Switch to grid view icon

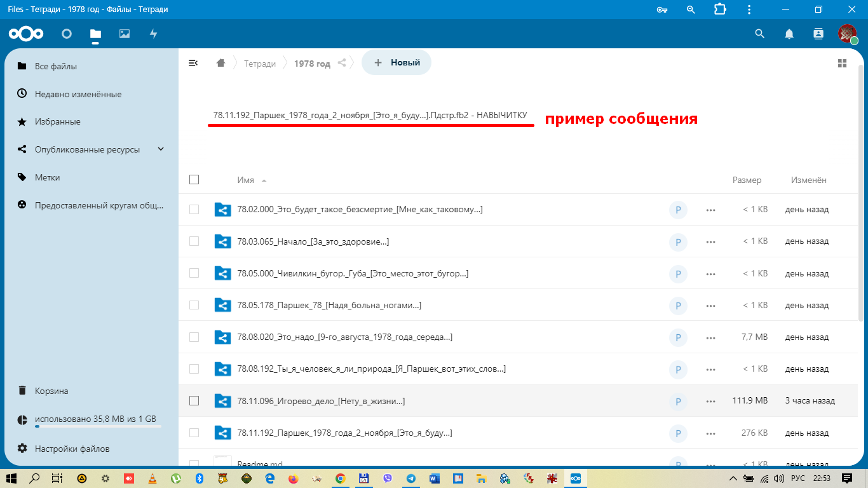(x=843, y=63)
